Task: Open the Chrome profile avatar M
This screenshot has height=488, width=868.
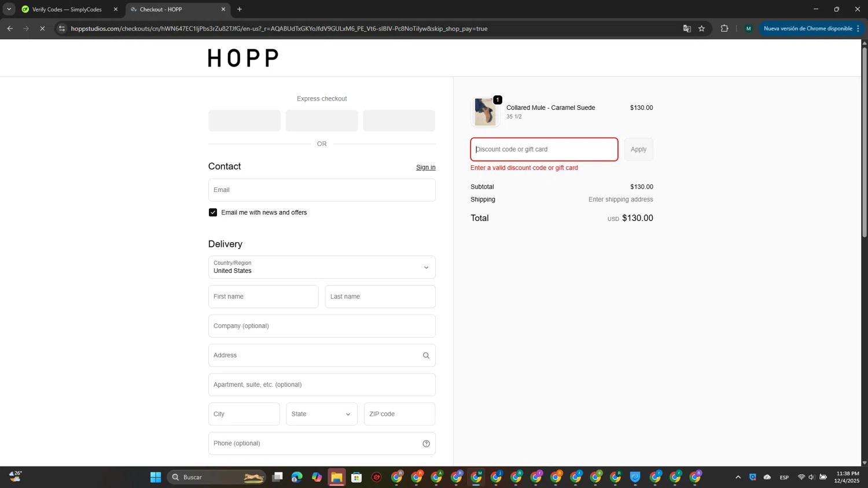Action: (748, 28)
